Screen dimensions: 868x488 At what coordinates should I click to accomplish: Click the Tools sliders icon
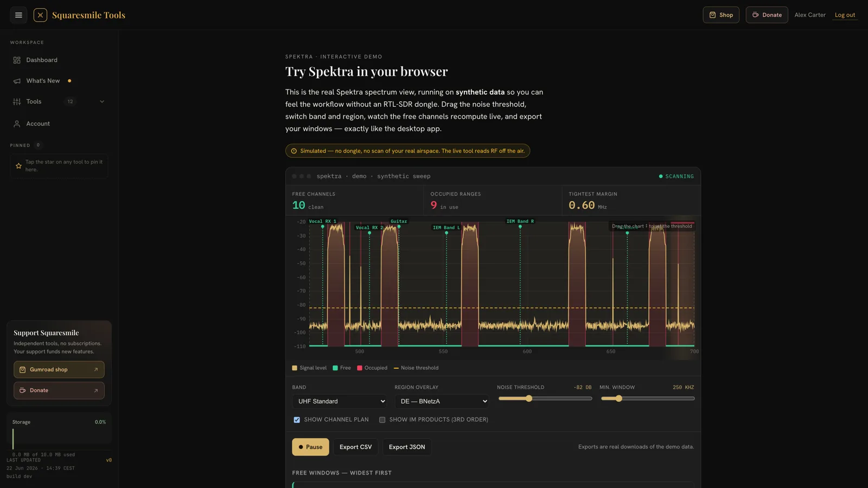click(17, 101)
